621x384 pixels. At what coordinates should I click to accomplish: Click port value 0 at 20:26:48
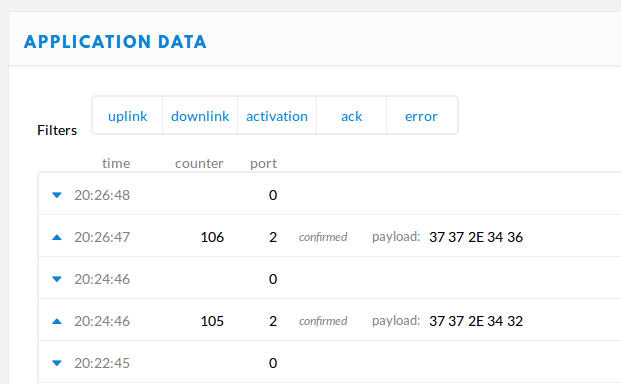point(273,195)
